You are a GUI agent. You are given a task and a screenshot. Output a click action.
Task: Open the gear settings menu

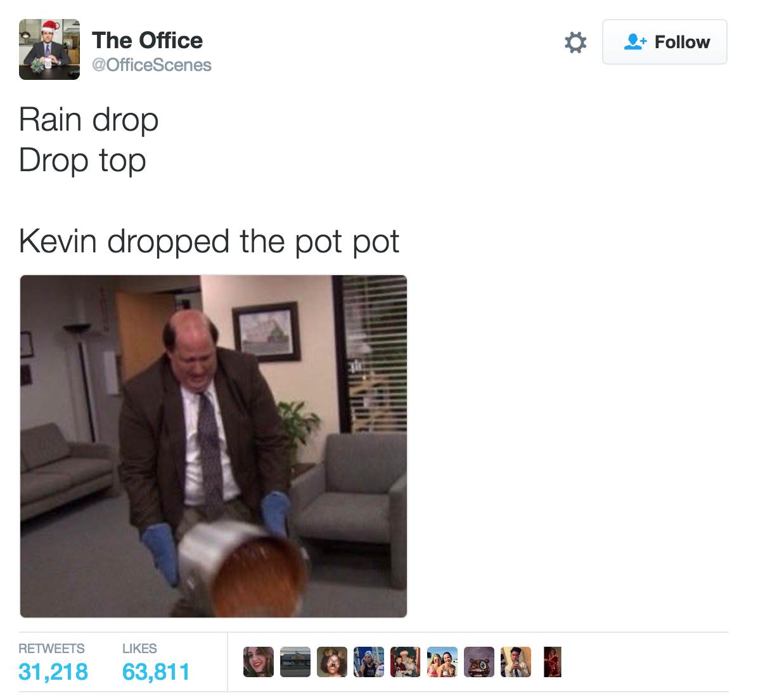[575, 42]
